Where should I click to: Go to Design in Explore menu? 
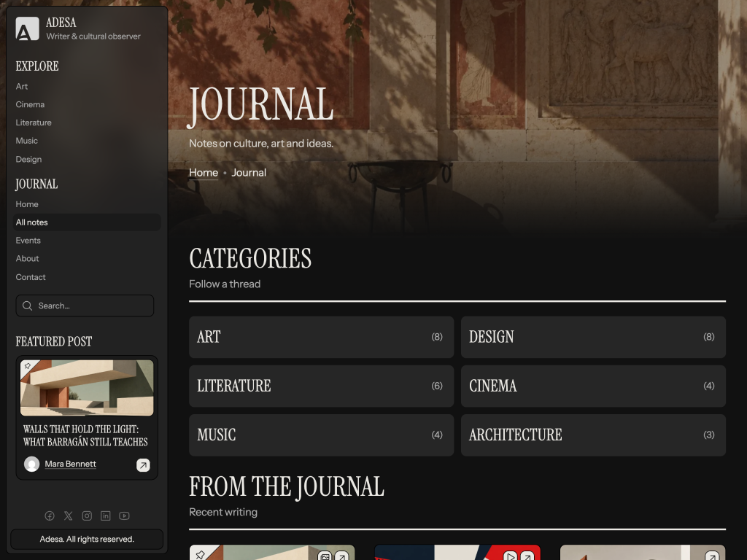click(28, 159)
